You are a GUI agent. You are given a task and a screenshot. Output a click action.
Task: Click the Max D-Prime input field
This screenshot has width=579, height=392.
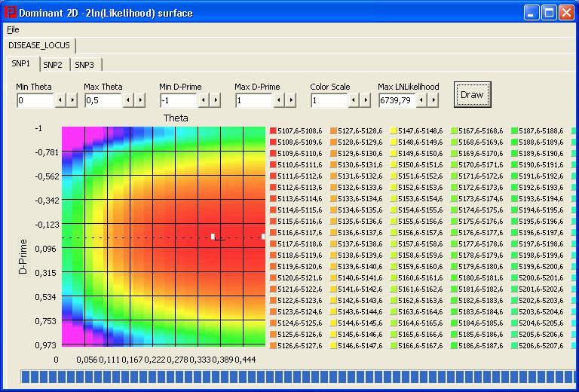(253, 100)
